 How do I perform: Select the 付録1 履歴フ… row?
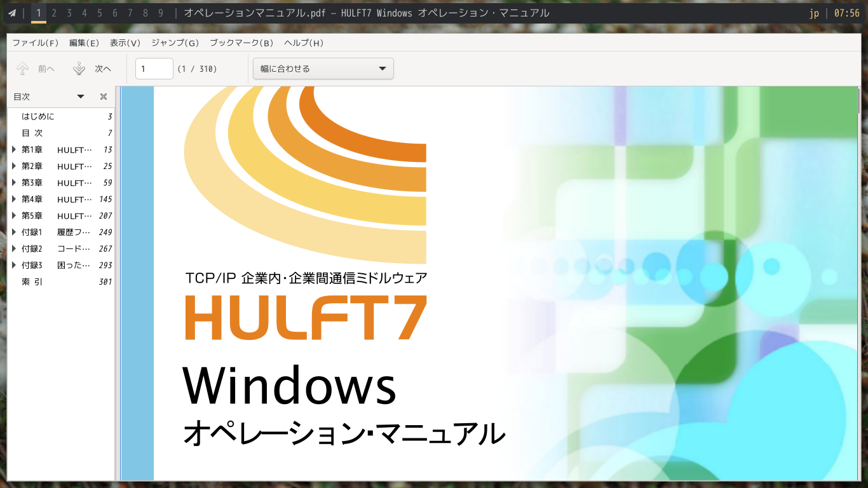[x=61, y=232]
